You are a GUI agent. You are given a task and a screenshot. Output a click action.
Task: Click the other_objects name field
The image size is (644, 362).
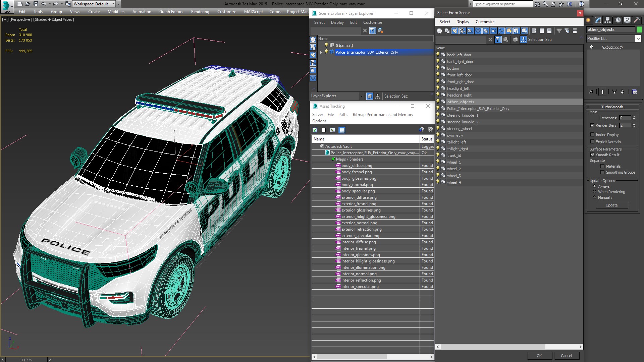click(x=611, y=29)
